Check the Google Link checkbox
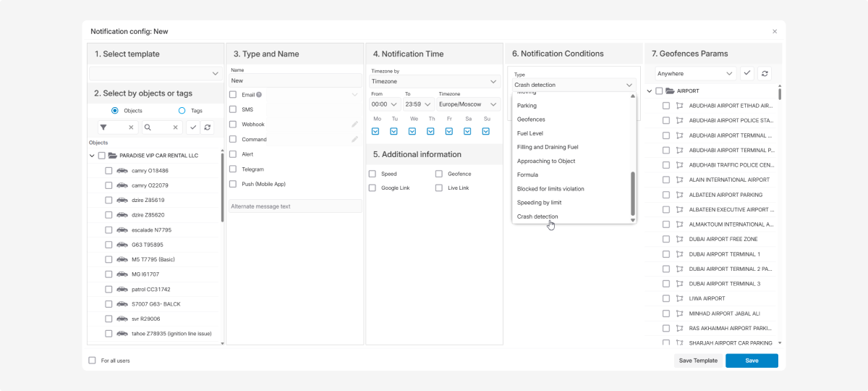This screenshot has height=391, width=868. coord(373,188)
